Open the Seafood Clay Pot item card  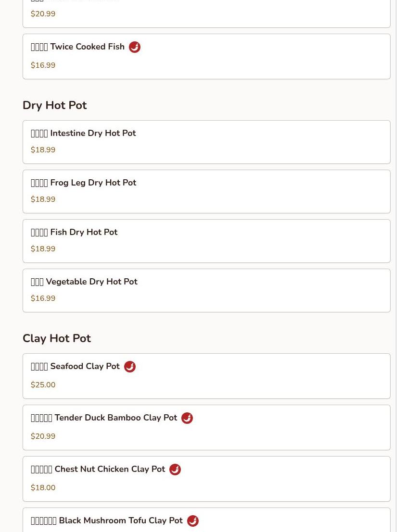pos(206,376)
